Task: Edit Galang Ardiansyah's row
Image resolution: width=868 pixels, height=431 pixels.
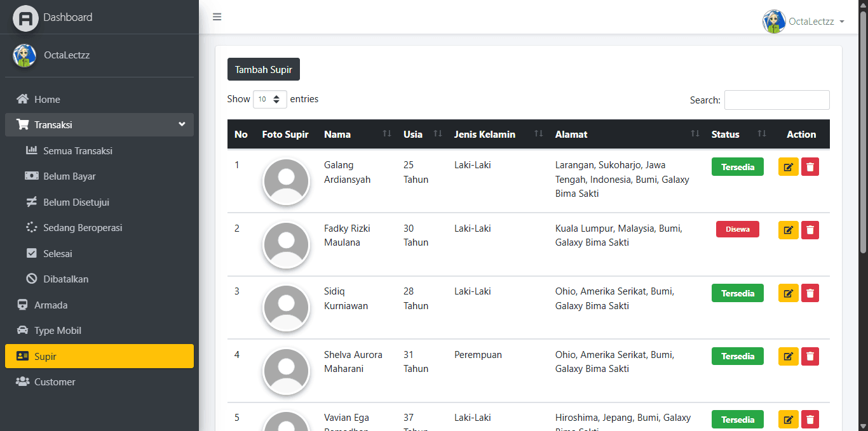Action: tap(789, 167)
